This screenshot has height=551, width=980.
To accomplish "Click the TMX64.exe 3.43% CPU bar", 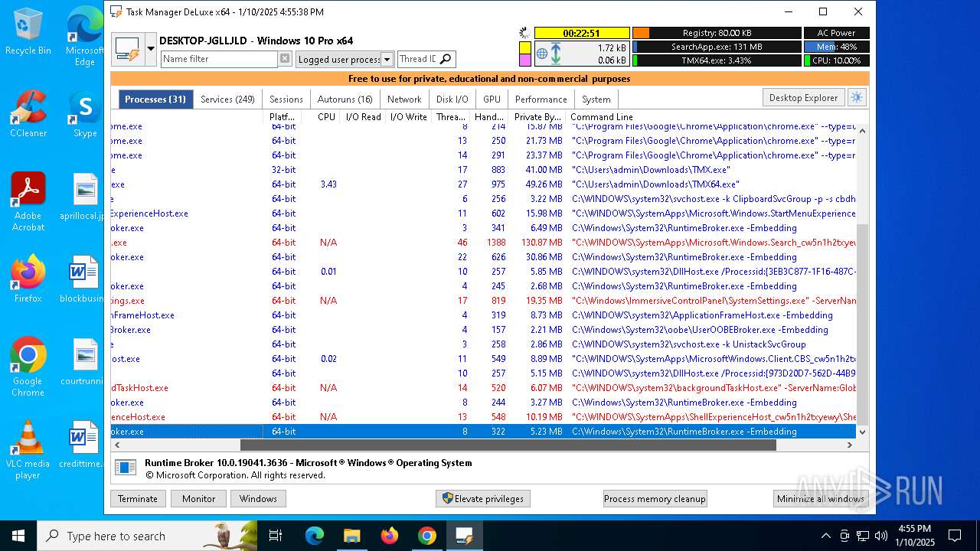I will coord(717,60).
